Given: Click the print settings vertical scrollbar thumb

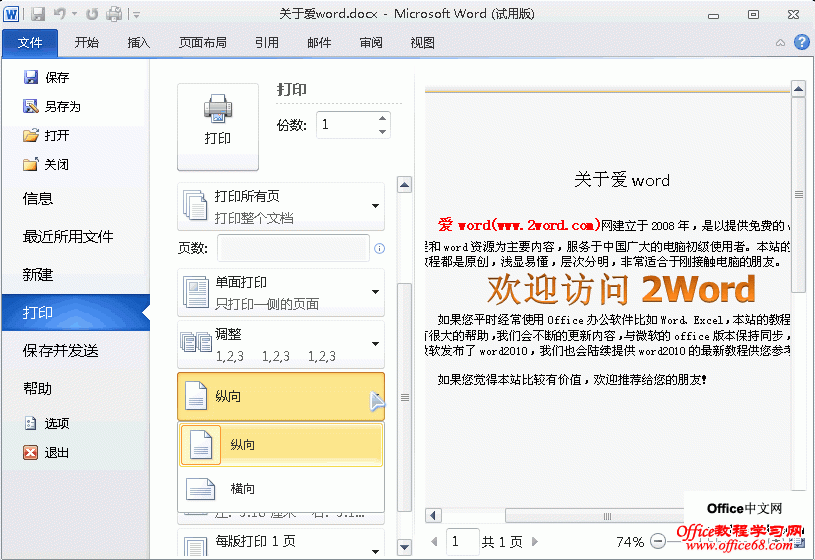Looking at the screenshot, I should [x=404, y=398].
